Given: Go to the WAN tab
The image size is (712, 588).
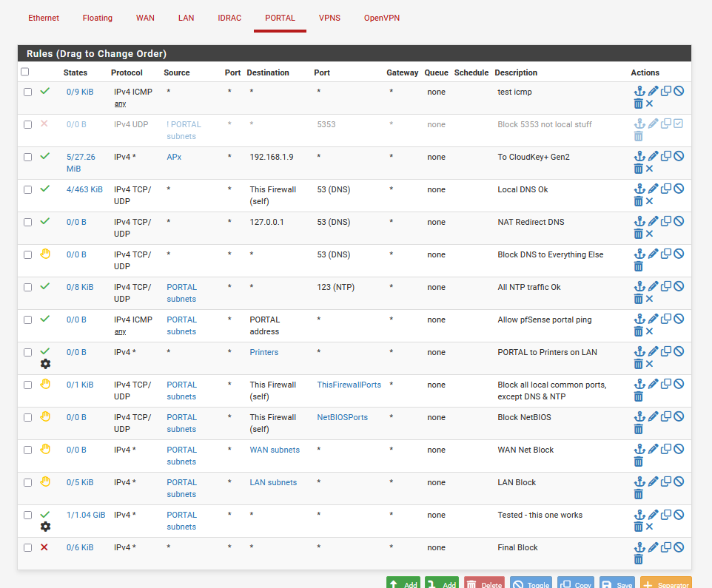Looking at the screenshot, I should click(x=145, y=18).
